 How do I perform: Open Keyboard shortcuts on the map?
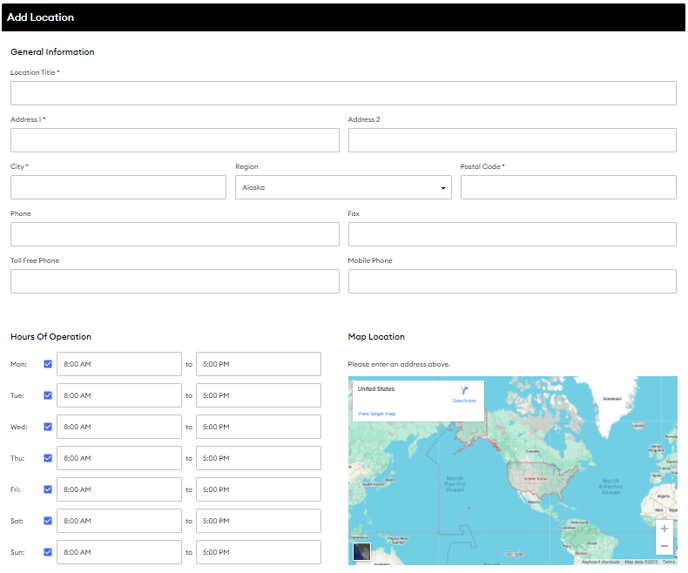(x=600, y=562)
